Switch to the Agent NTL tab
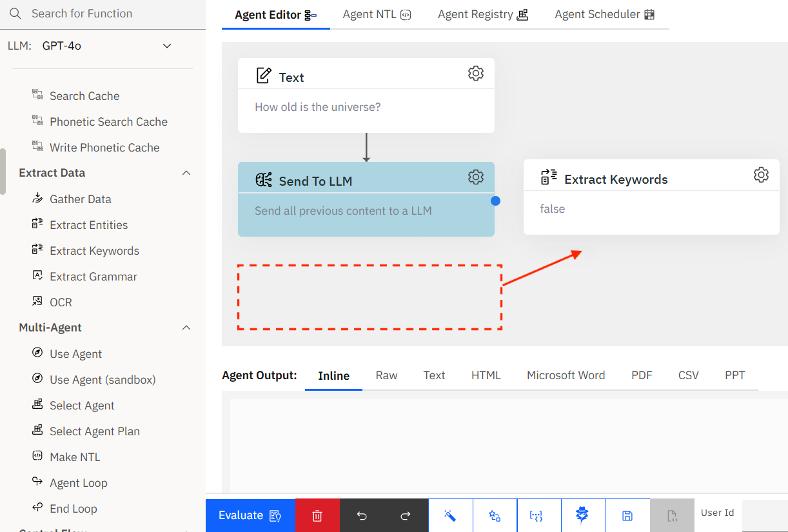This screenshot has height=532, width=788. click(x=377, y=14)
